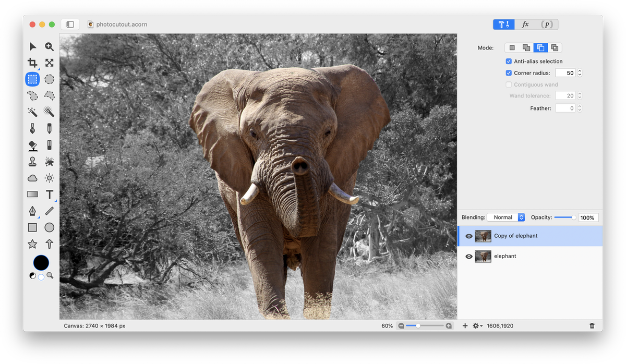Switch to the tools inspector tab
Image resolution: width=626 pixels, height=364 pixels.
(x=504, y=25)
